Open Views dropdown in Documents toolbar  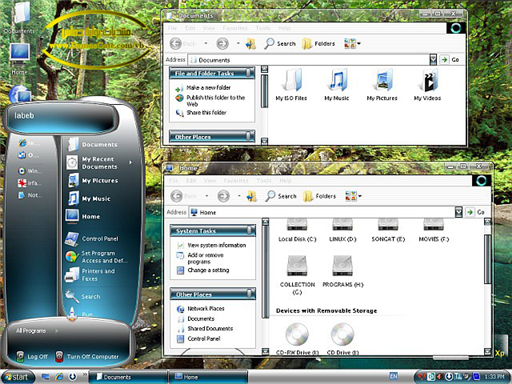point(352,43)
